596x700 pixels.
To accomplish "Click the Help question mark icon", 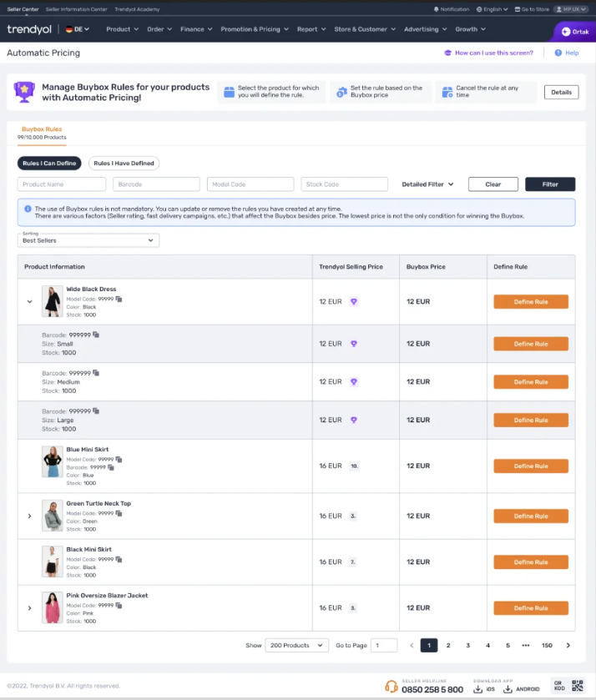I will [x=558, y=53].
